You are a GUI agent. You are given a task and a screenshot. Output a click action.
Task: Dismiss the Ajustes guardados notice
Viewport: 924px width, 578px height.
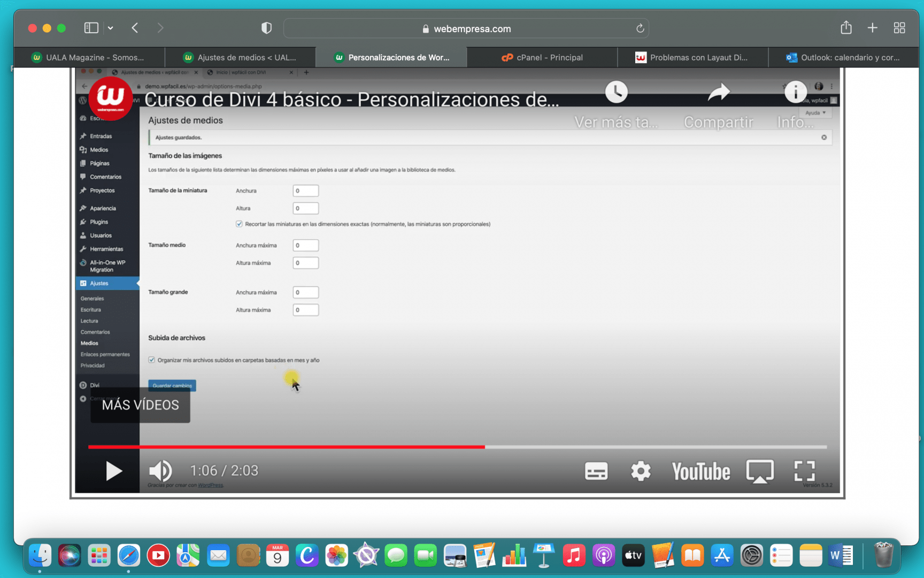(824, 138)
